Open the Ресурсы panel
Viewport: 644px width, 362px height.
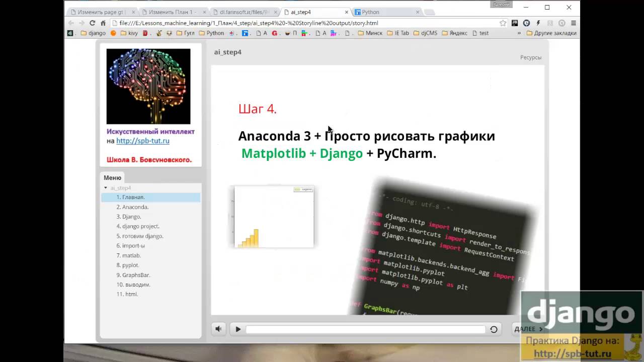[531, 57]
